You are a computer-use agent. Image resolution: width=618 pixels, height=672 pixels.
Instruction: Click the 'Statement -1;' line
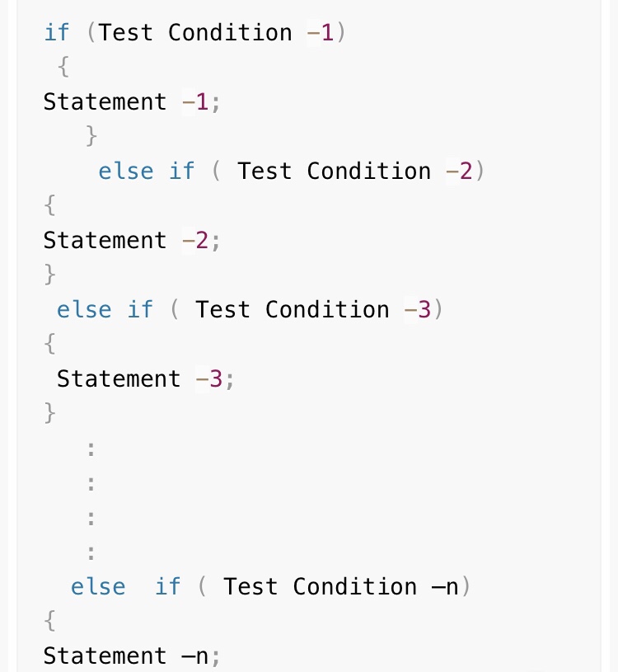[x=132, y=102]
